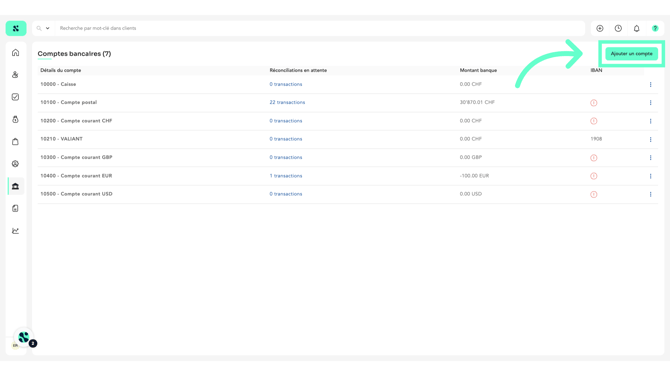Open the contacts icon in sidebar
This screenshot has width=670, height=376.
(15, 75)
